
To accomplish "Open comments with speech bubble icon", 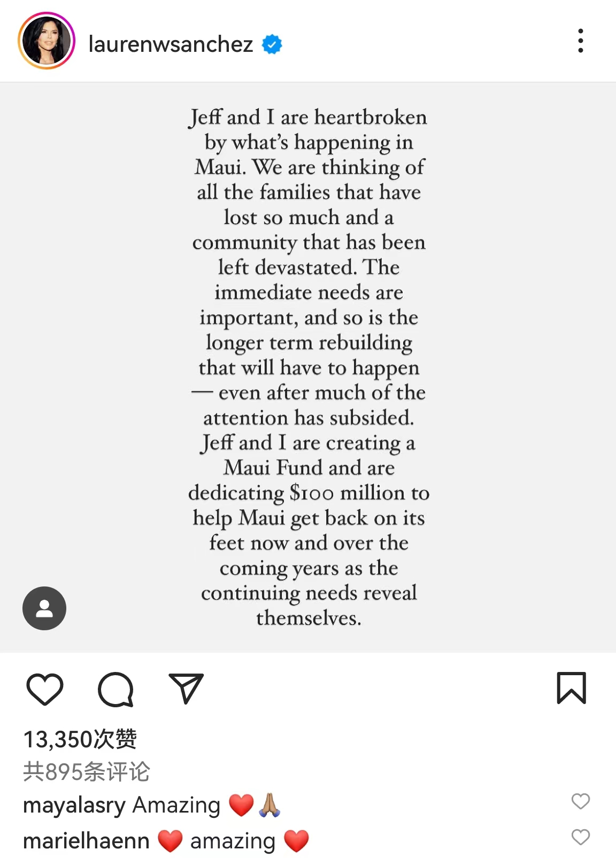I will tap(115, 689).
